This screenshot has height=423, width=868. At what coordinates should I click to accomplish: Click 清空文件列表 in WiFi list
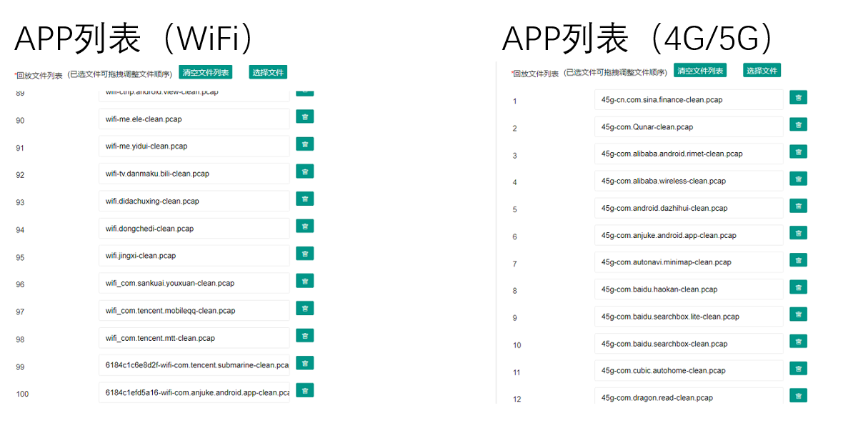click(x=205, y=72)
